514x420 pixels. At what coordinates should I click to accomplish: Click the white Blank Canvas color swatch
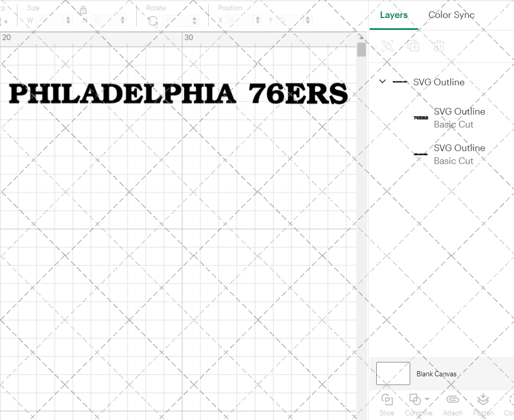(393, 373)
